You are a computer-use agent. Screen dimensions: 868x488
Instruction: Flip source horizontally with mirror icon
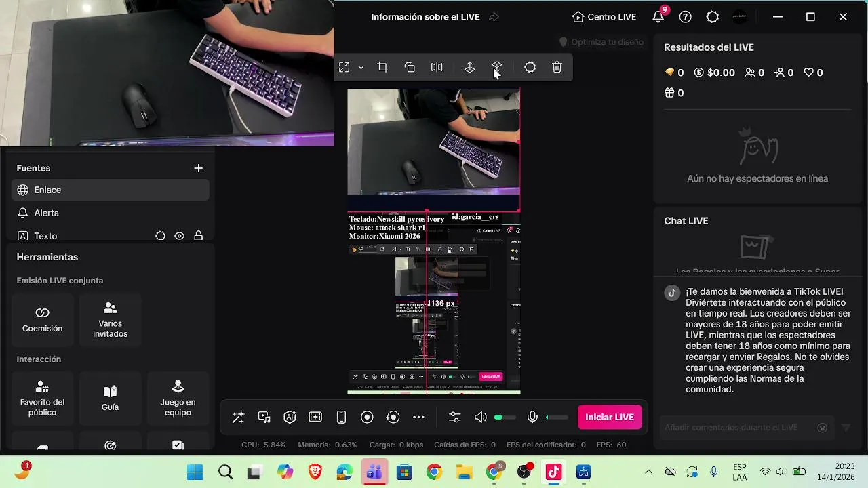437,67
